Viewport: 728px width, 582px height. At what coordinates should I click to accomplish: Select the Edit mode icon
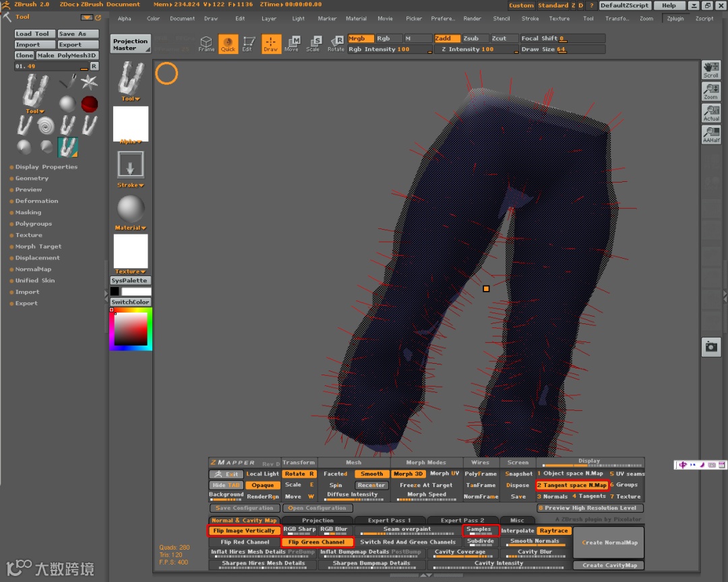click(248, 44)
